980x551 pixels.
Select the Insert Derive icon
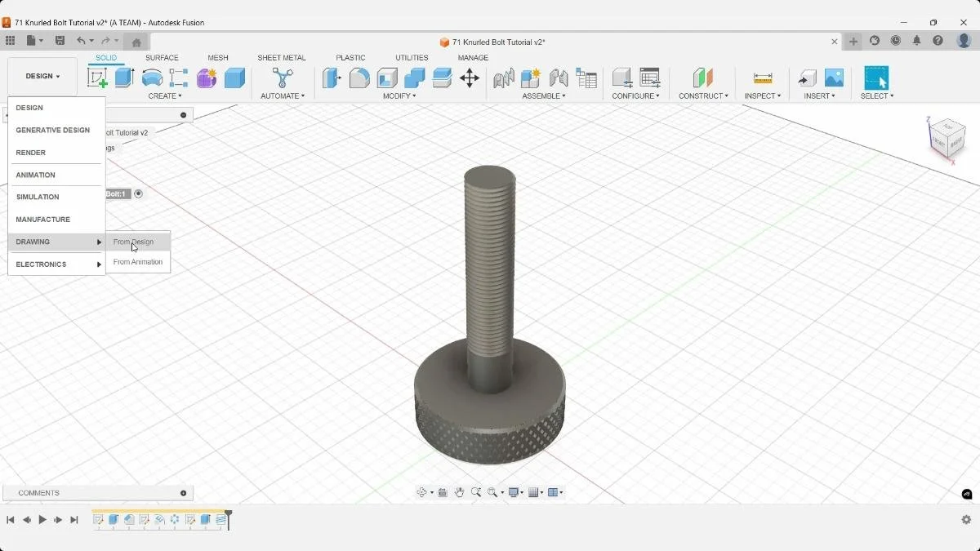[807, 78]
